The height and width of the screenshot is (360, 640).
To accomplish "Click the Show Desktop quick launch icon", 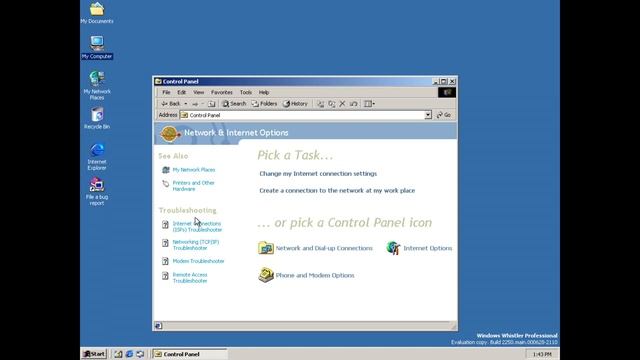I will [118, 354].
